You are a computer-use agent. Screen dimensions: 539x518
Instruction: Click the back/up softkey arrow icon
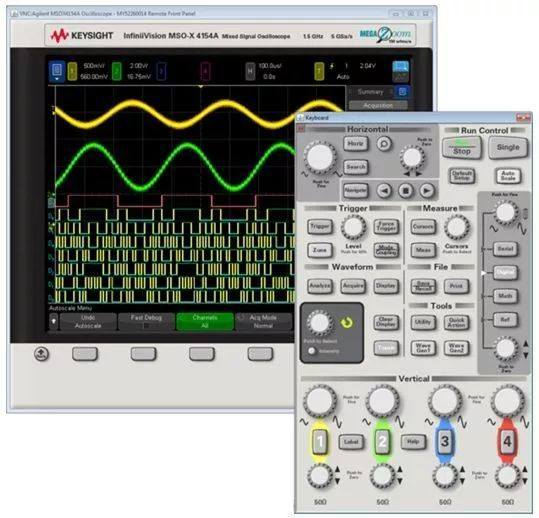click(x=41, y=354)
